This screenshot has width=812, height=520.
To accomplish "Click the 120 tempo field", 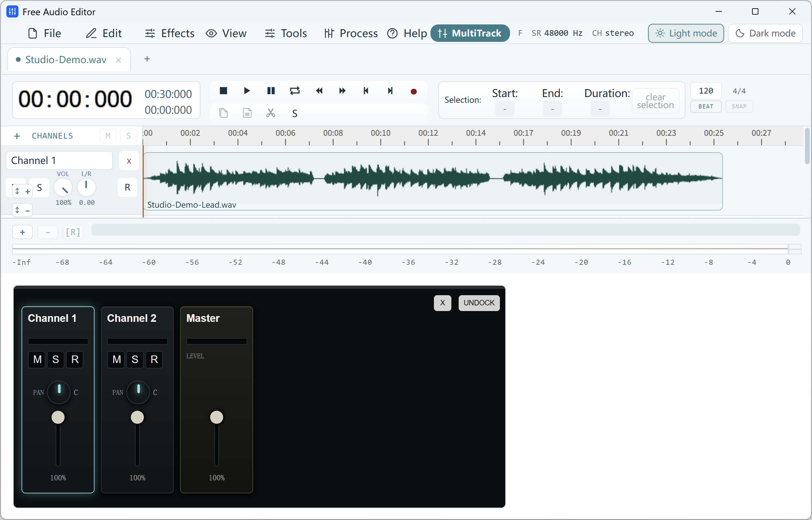I will [706, 91].
